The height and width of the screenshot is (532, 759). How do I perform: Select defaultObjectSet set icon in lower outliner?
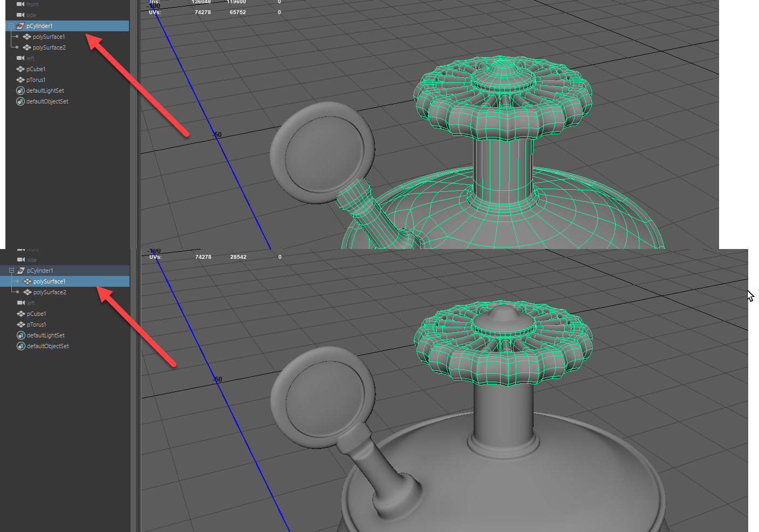point(21,346)
